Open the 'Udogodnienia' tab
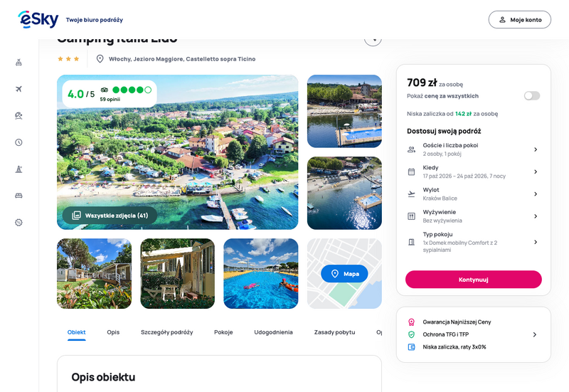The image size is (569, 392). click(x=273, y=332)
